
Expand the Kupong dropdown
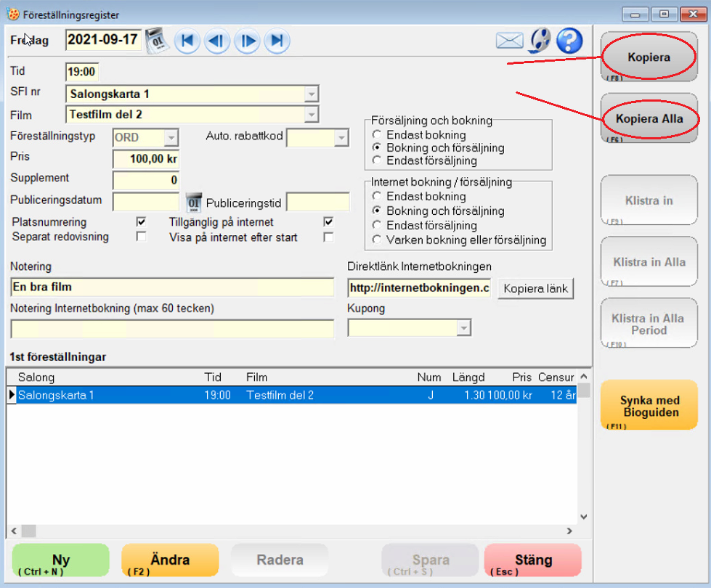463,329
